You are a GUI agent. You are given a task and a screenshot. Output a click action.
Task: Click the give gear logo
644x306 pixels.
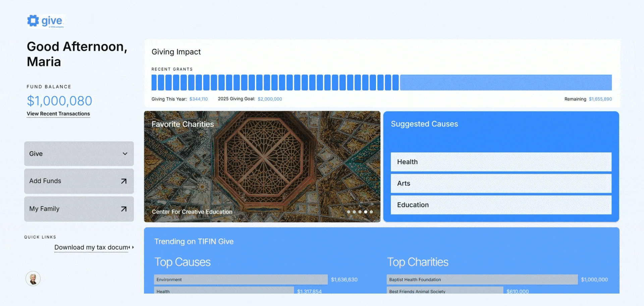coord(33,21)
